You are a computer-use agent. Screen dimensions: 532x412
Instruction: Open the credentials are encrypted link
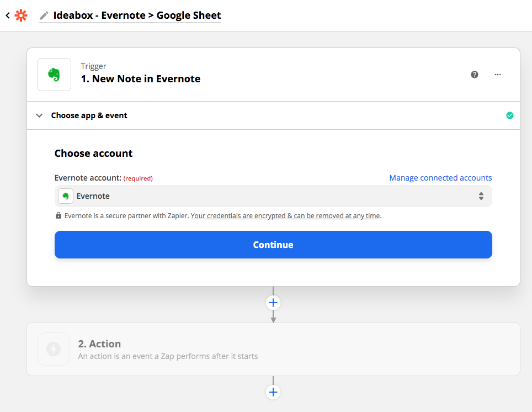tap(285, 216)
